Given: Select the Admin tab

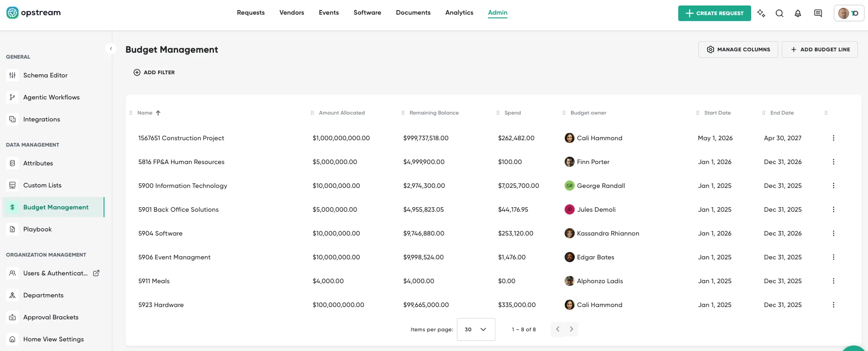Looking at the screenshot, I should pos(498,13).
